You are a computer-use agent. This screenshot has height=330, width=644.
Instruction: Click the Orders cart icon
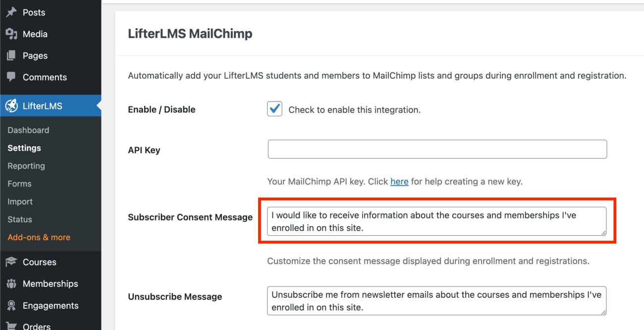[11, 326]
